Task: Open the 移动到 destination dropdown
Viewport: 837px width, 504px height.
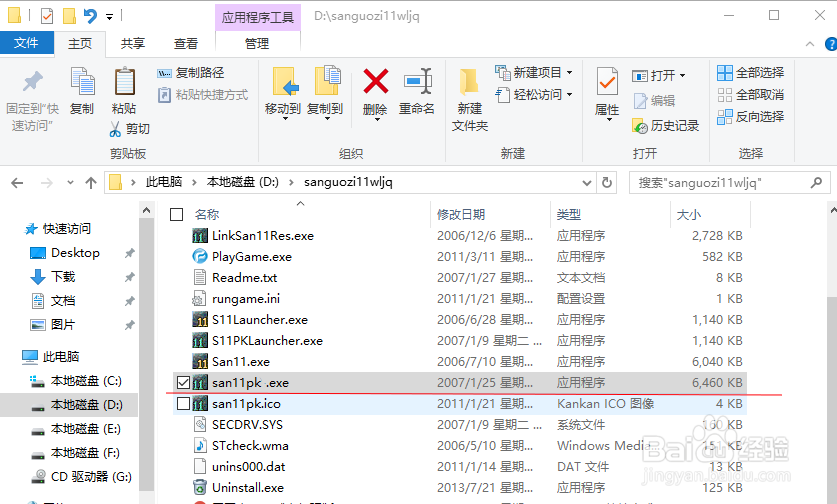Action: coord(285,119)
